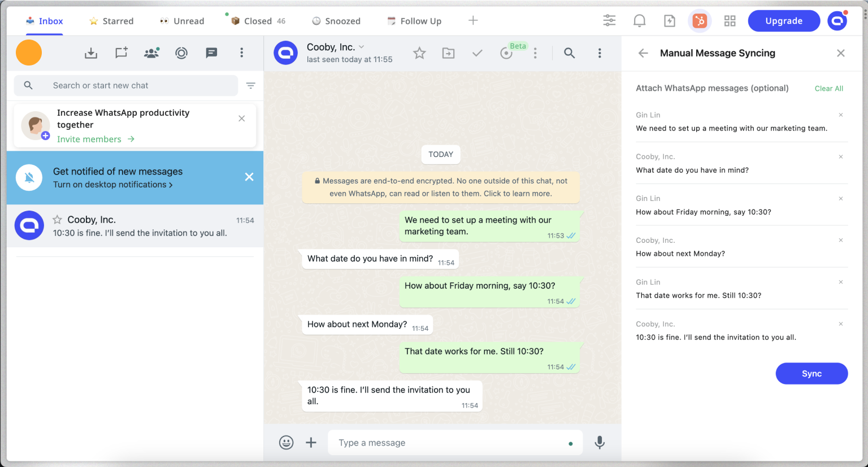This screenshot has height=467, width=868.
Task: Open the emoji picker
Action: point(287,443)
